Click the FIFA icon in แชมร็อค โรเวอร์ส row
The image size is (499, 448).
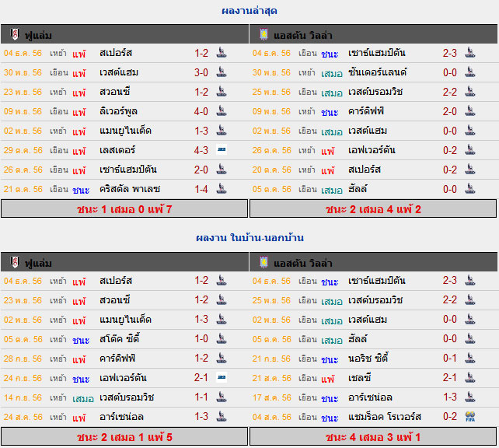[470, 416]
